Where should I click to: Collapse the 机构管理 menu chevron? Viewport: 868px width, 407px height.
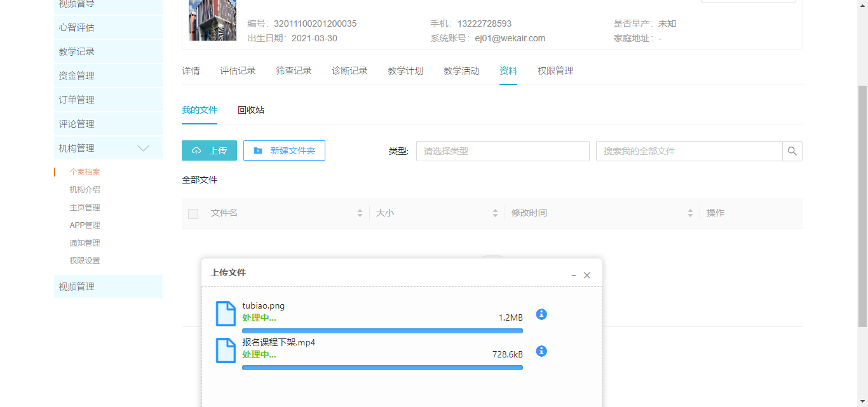pos(144,148)
